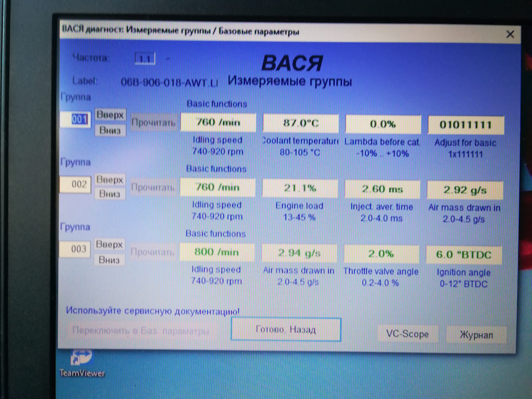532x399 pixels.
Task: Select the 01011111 adjust value
Action: click(466, 125)
